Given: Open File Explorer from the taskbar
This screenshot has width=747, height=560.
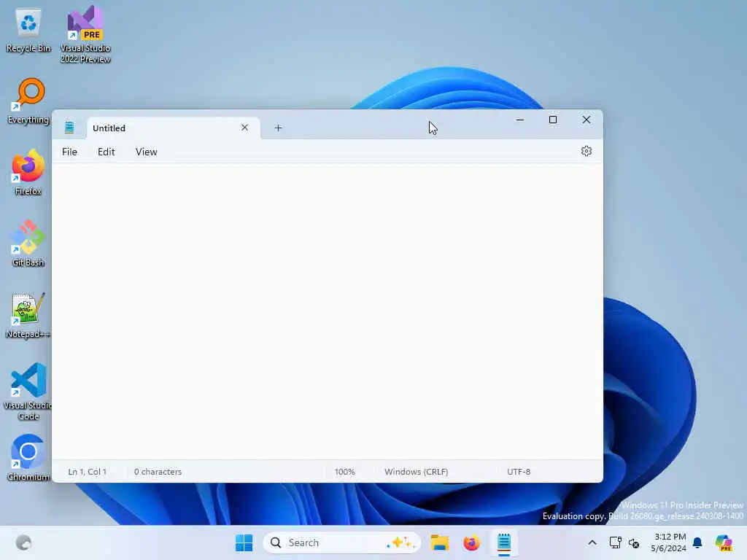Looking at the screenshot, I should [439, 542].
